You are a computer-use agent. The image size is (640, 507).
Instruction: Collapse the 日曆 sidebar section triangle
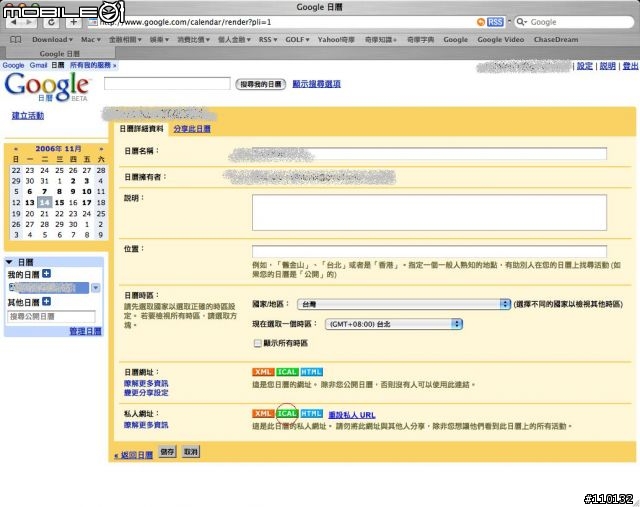point(9,262)
